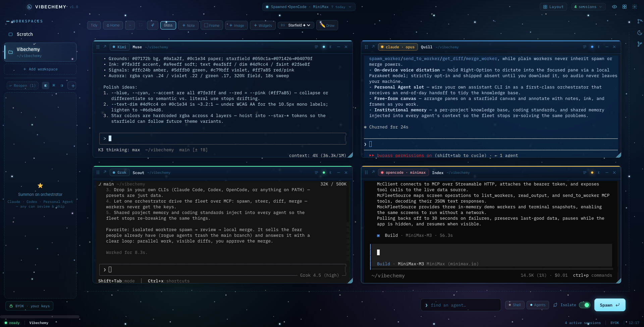Toggle the green status dot in the Scout pane header
Viewport: 644px width, 327px height.
click(x=324, y=172)
